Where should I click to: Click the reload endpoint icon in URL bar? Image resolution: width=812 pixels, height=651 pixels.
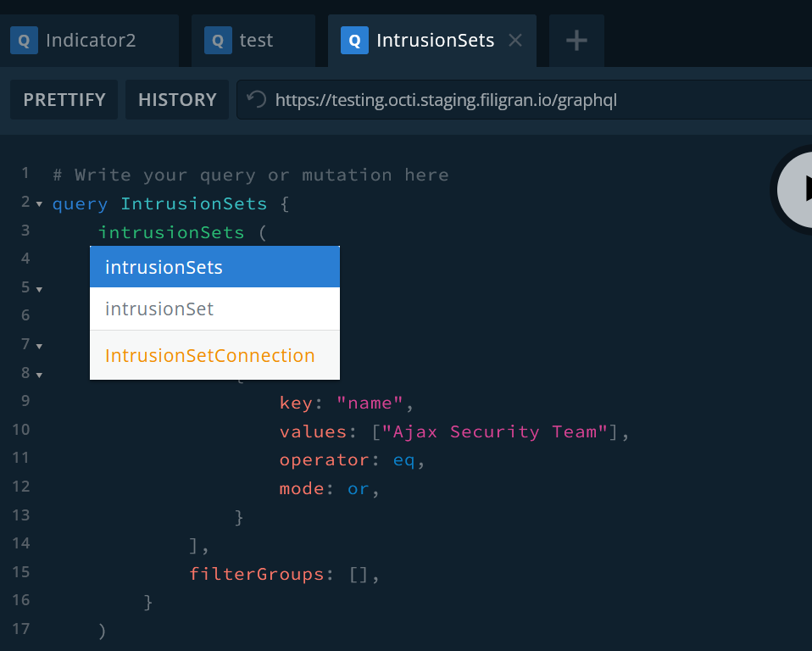point(256,99)
